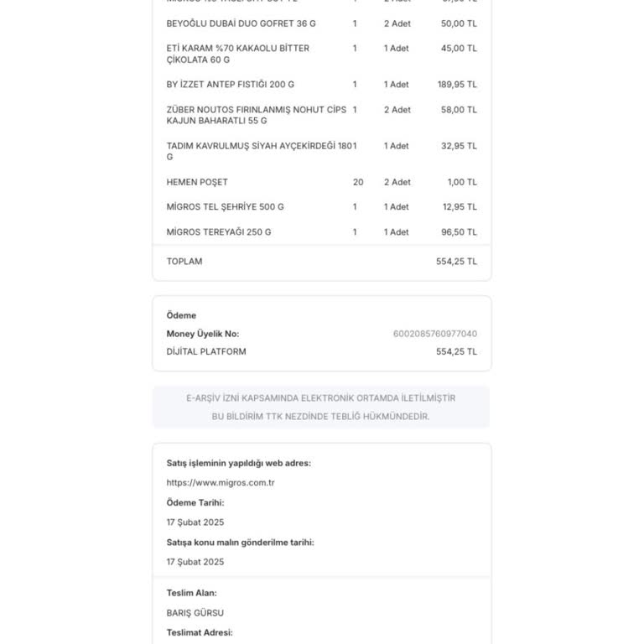Click the ETİ KARAM bitter çikolata row

coord(322,54)
